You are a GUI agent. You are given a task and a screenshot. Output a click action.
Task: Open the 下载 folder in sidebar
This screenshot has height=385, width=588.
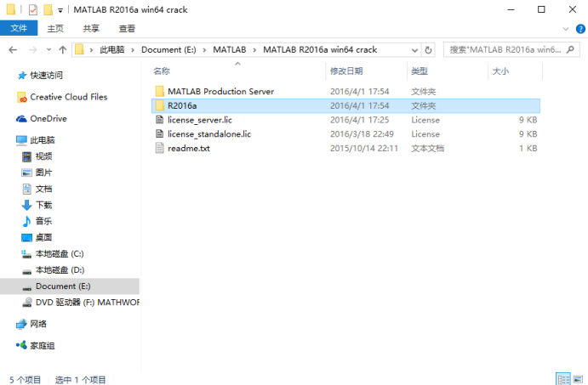point(43,205)
